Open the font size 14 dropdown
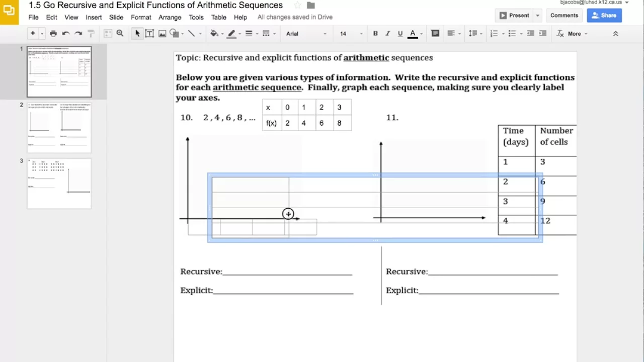 (x=351, y=34)
